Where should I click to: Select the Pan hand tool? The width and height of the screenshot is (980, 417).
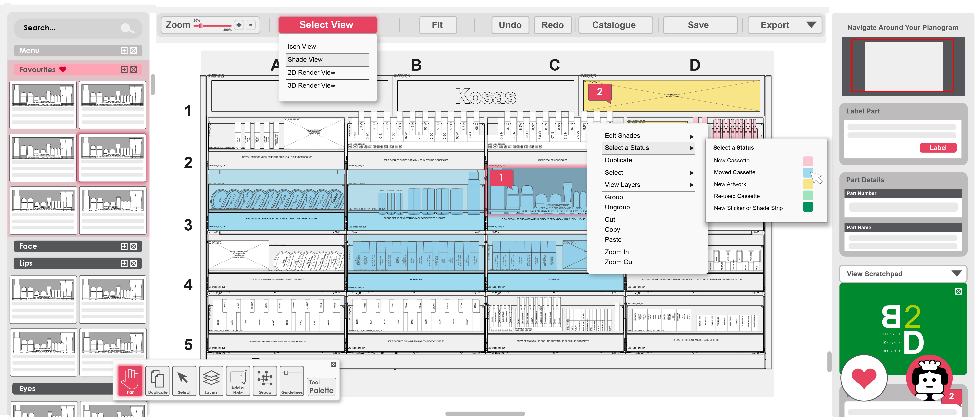click(x=130, y=380)
